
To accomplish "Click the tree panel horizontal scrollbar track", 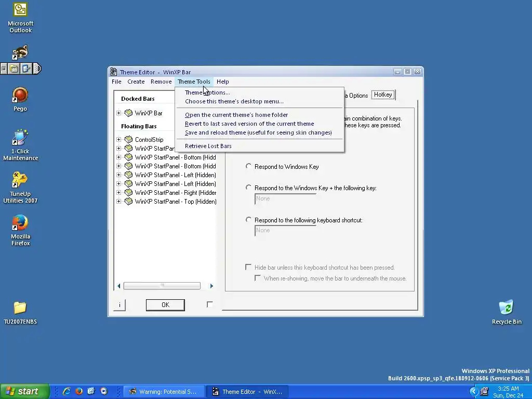I will tap(162, 286).
